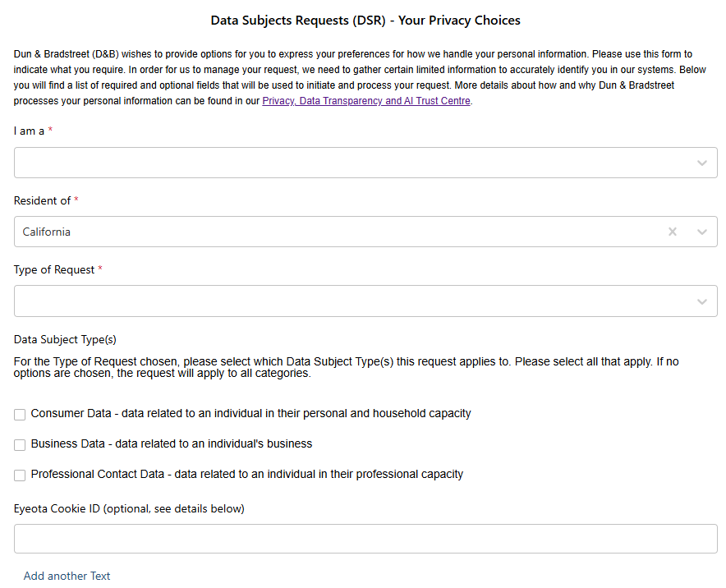Click the "Add another Text" link

click(67, 576)
